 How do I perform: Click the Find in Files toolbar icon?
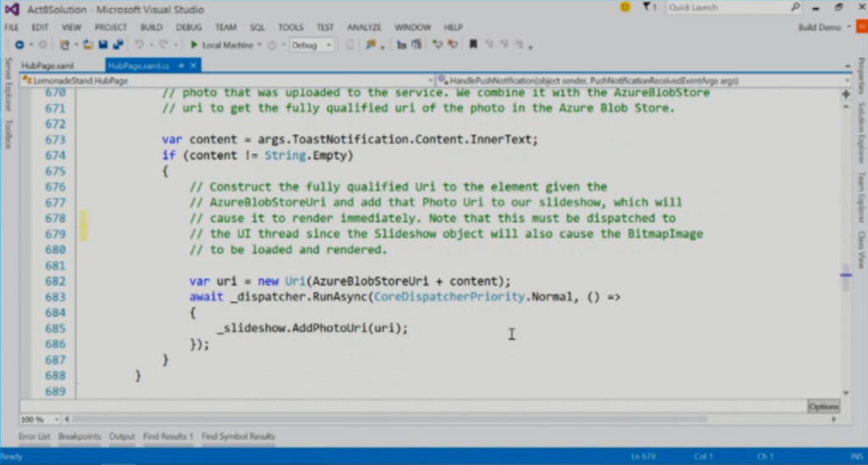(x=371, y=45)
